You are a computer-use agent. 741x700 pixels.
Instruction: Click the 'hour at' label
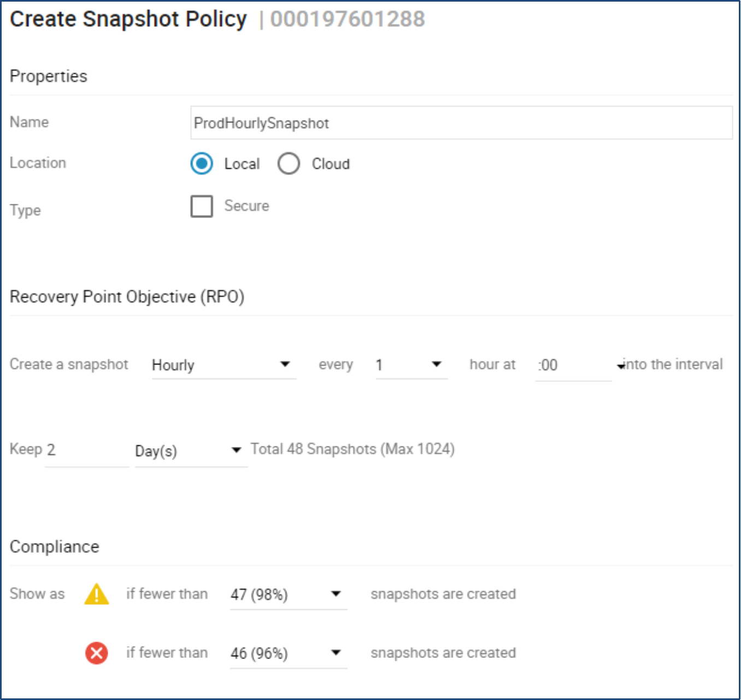pos(492,364)
